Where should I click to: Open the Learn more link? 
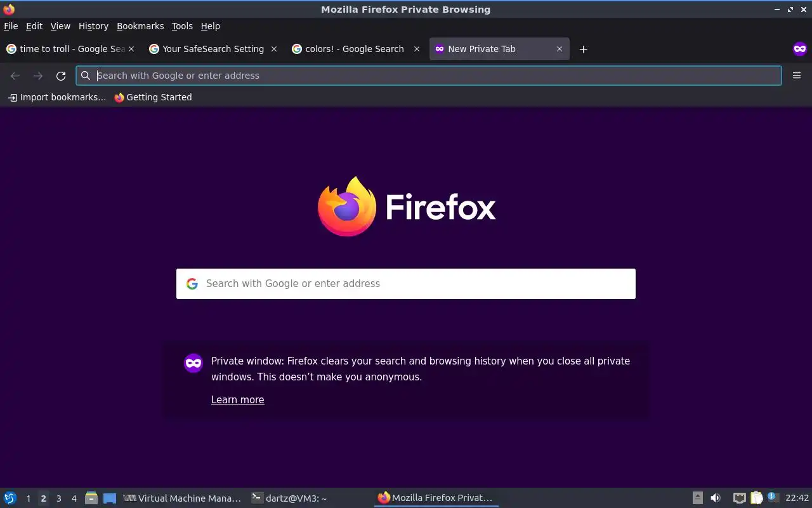coord(238,399)
